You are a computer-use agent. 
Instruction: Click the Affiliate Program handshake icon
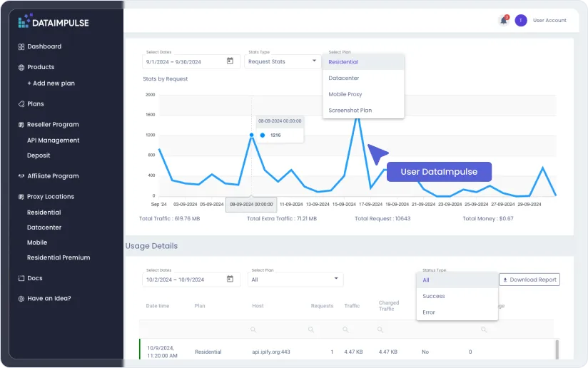tap(21, 176)
